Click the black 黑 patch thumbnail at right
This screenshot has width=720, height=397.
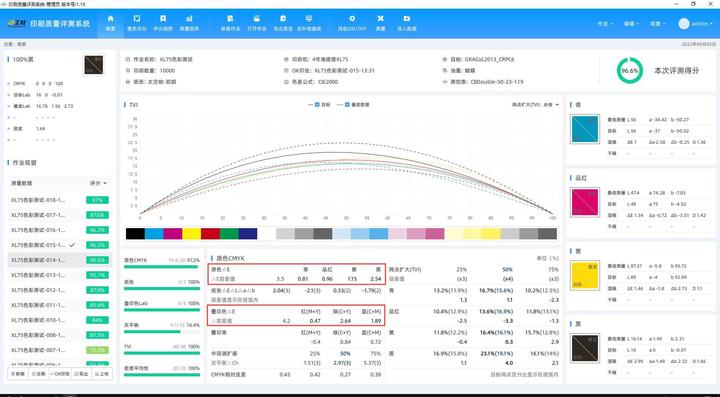[x=585, y=348]
